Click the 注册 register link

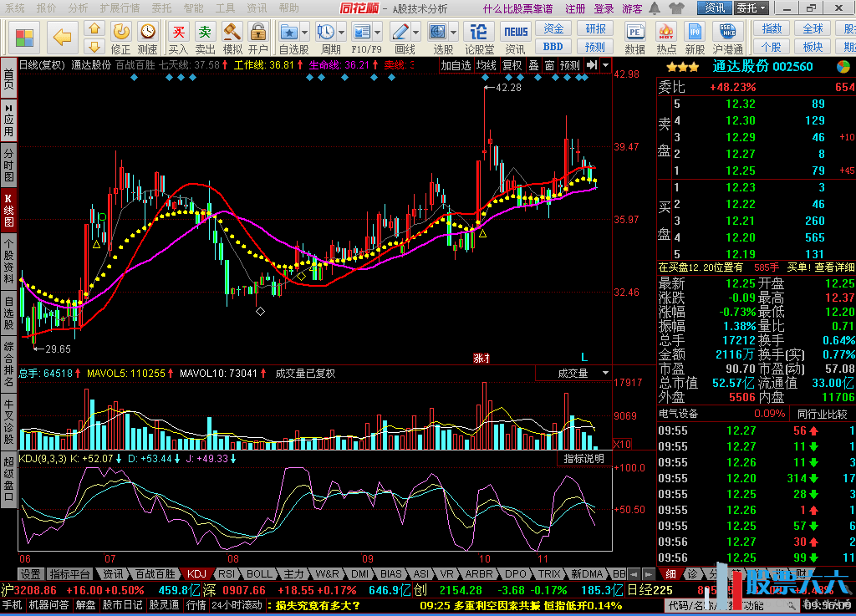tap(575, 8)
